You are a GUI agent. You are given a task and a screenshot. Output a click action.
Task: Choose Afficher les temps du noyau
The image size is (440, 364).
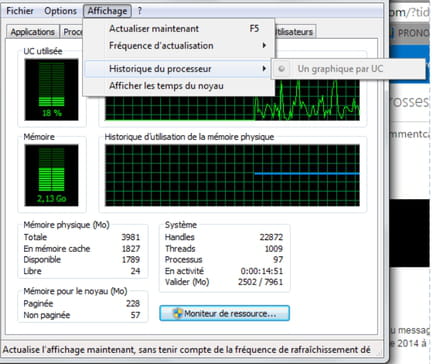pyautogui.click(x=179, y=86)
